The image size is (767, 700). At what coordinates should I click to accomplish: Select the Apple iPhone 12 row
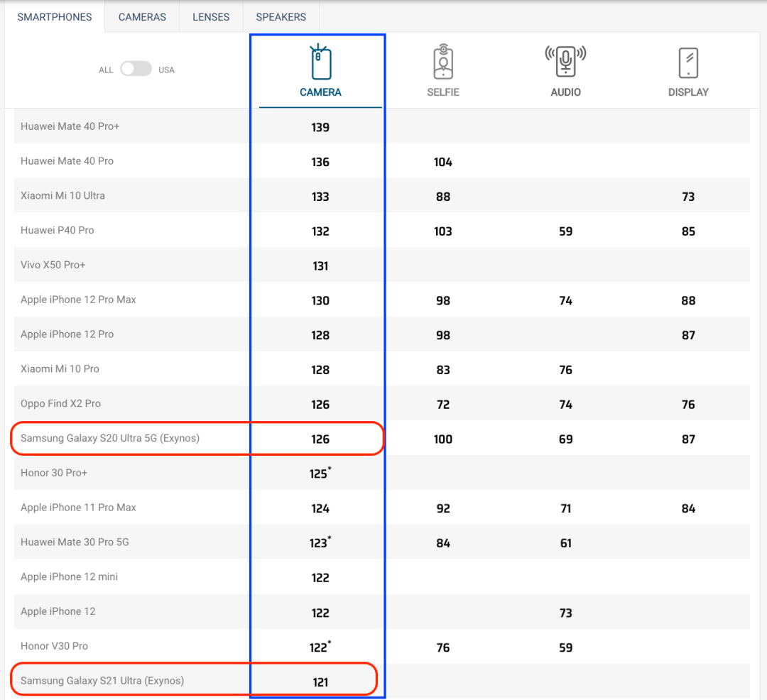381,611
